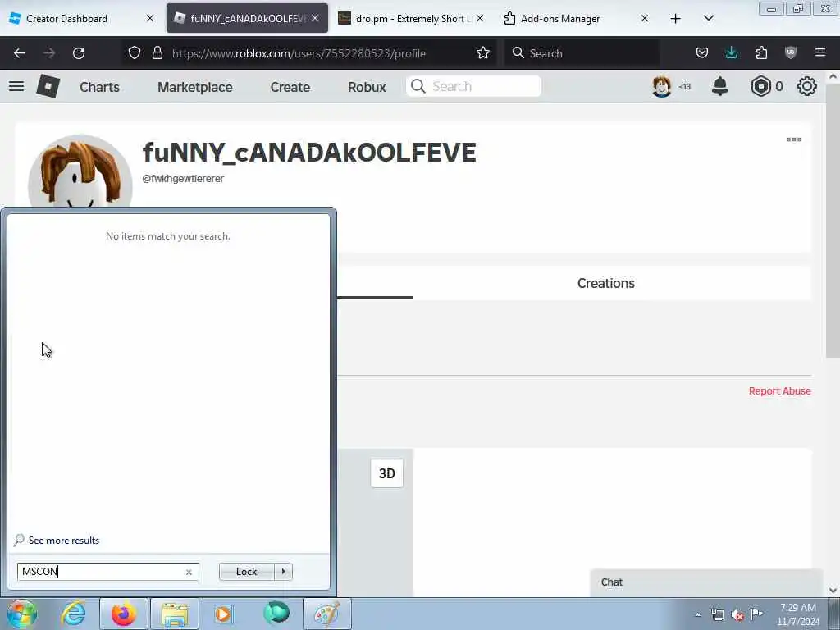The width and height of the screenshot is (840, 630).
Task: Click the site security padlock icon
Action: coord(157,52)
